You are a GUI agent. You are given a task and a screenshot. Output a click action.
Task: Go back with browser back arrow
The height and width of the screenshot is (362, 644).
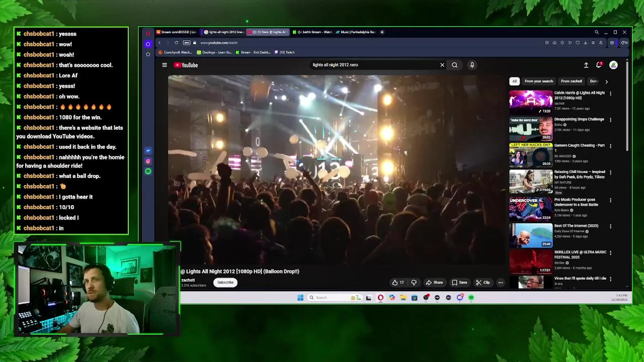point(159,43)
